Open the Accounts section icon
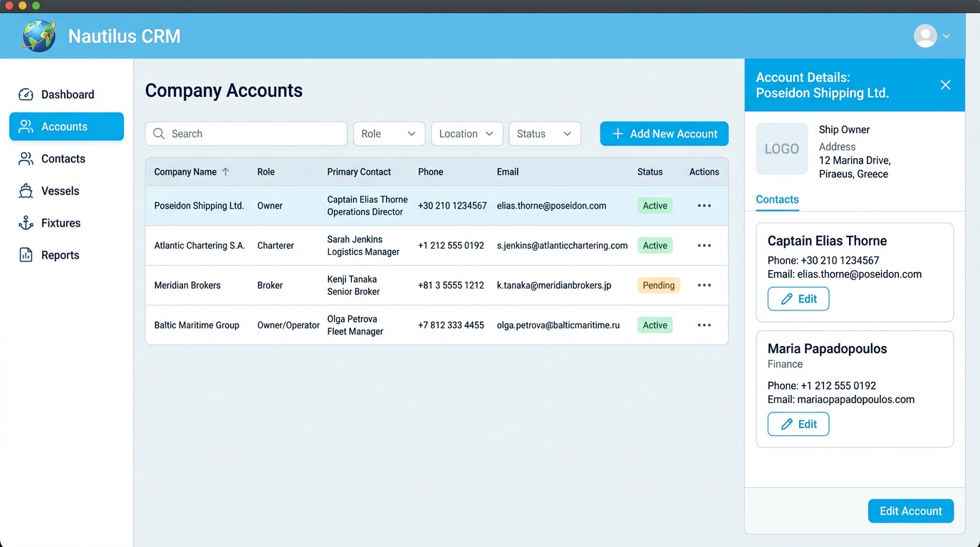 pos(25,126)
